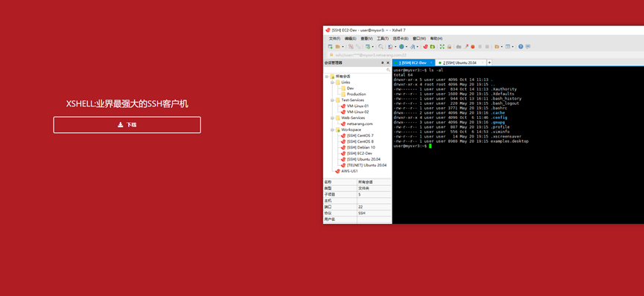Click the folder icon near toolbar right side

coord(497,47)
